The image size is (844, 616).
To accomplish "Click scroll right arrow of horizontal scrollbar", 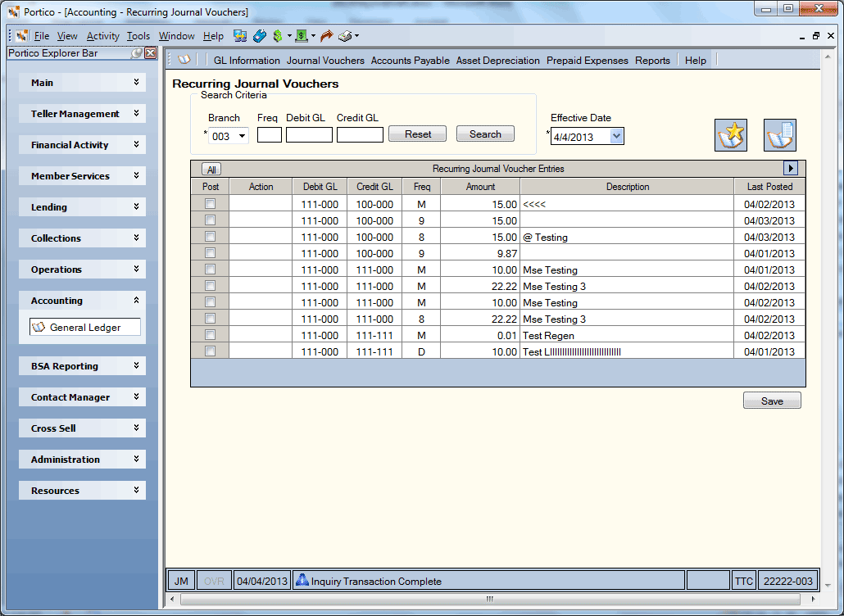I will (814, 599).
